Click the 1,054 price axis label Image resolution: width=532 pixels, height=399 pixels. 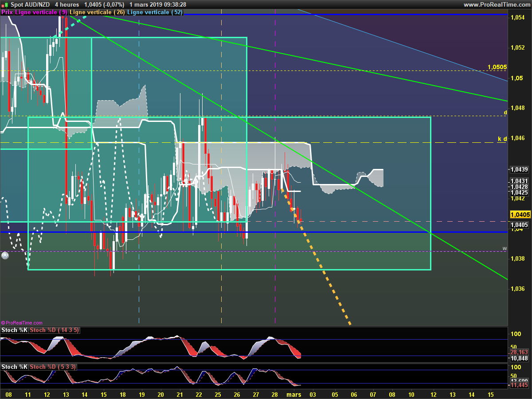pos(518,18)
